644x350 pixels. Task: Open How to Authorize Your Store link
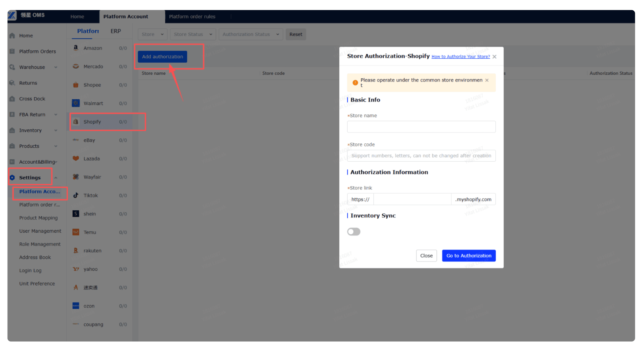click(x=460, y=57)
